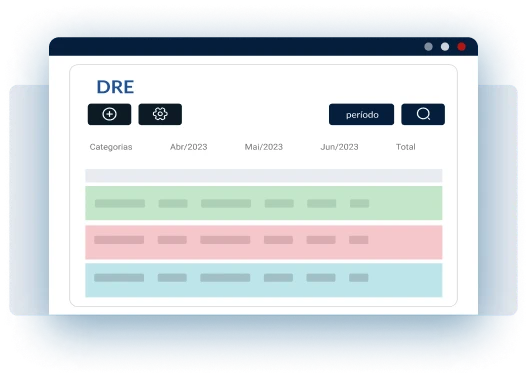
Task: Open settings with the gear icon
Action: pyautogui.click(x=160, y=114)
